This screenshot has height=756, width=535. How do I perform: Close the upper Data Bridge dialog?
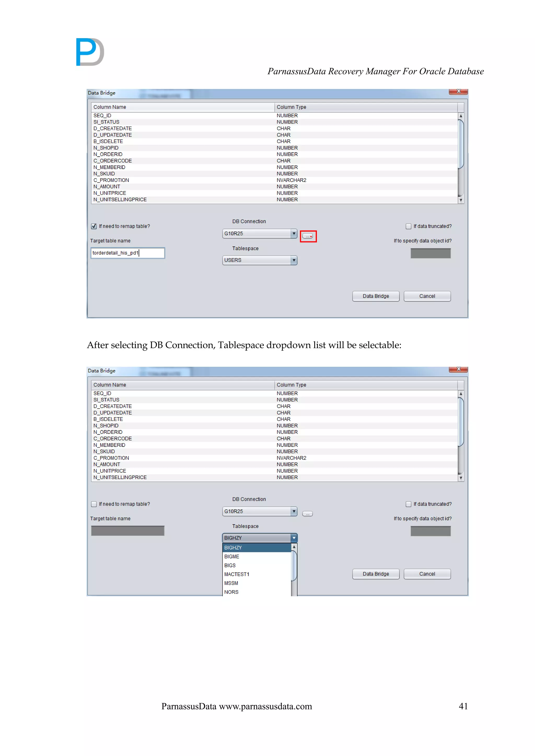tap(458, 92)
